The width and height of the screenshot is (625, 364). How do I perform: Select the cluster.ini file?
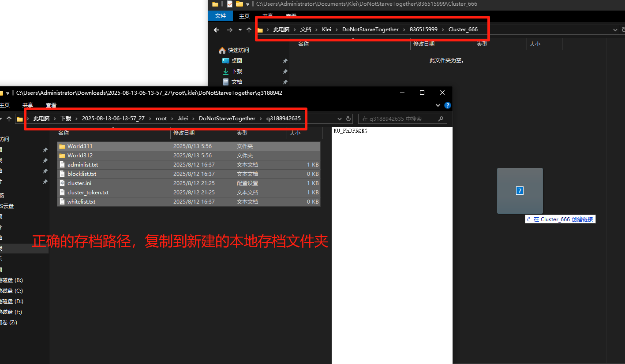tap(189, 183)
